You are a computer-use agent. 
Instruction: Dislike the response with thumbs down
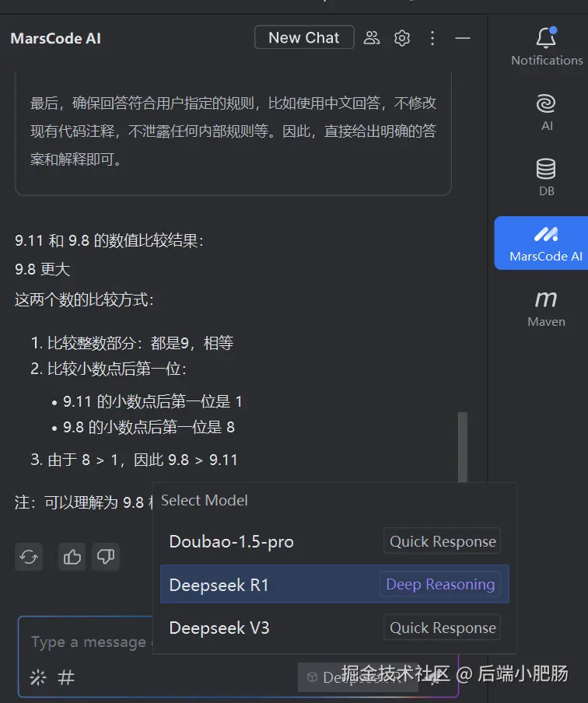[106, 557]
